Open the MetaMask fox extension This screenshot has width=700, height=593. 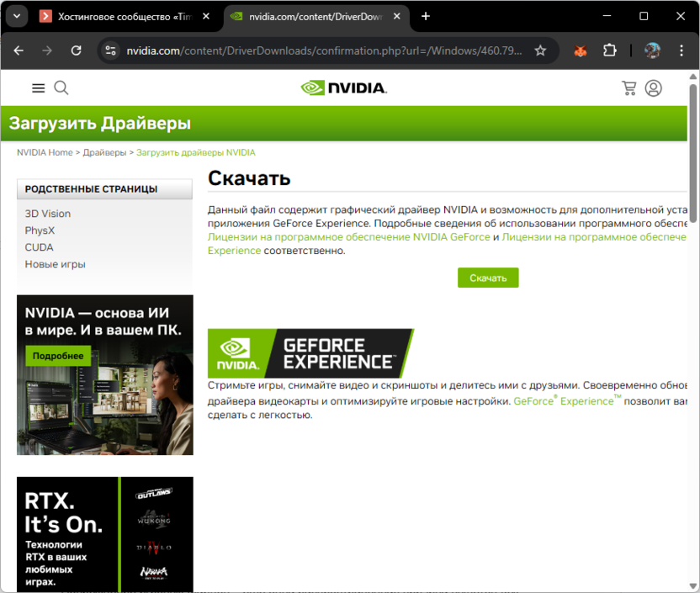[x=580, y=50]
